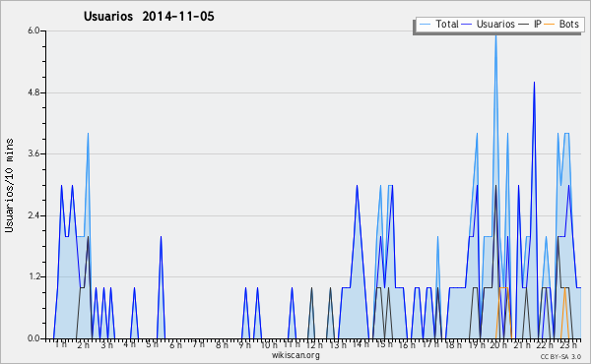Click the Usuarios peak of 5 near 21 h

534,83
